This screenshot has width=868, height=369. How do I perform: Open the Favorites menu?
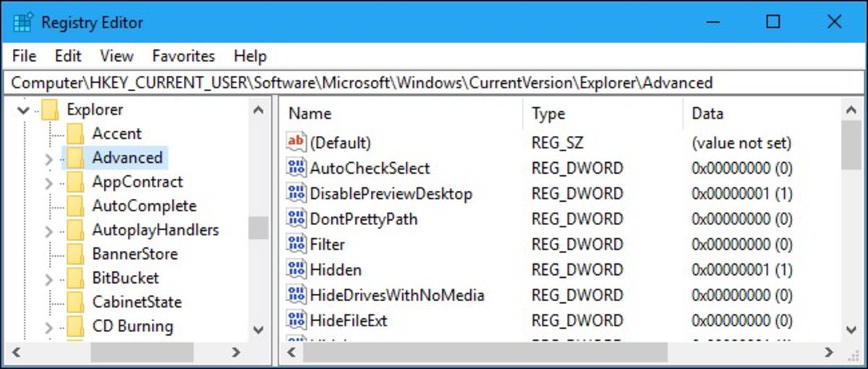click(x=184, y=56)
